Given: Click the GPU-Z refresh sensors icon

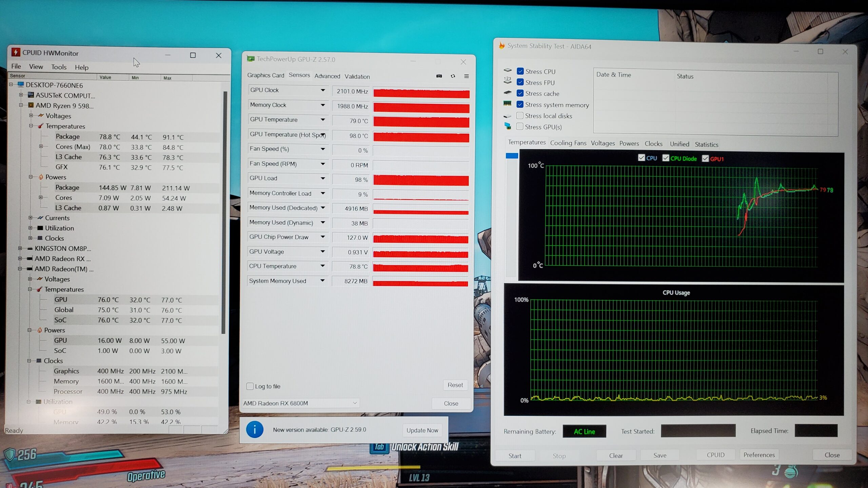Looking at the screenshot, I should (x=453, y=76).
